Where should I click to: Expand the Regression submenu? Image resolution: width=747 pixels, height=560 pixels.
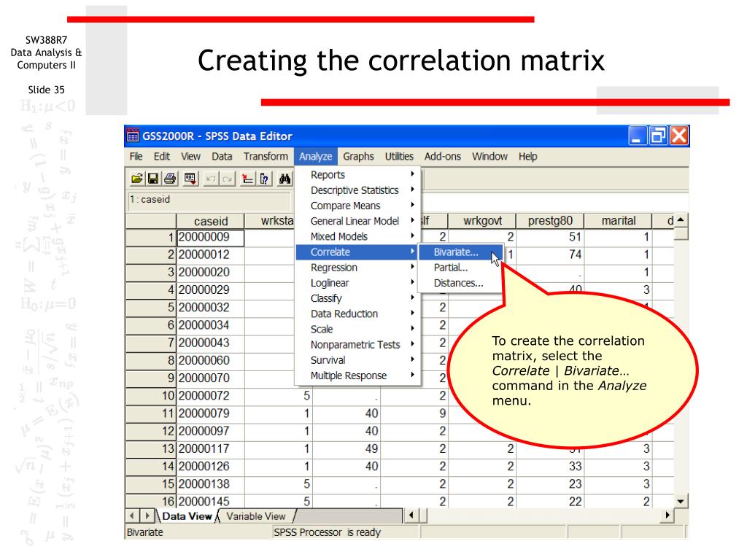357,268
